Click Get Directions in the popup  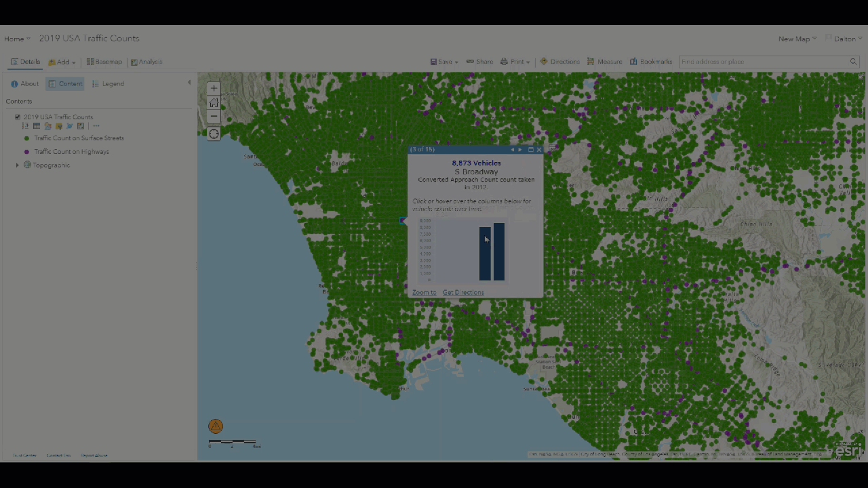click(462, 292)
